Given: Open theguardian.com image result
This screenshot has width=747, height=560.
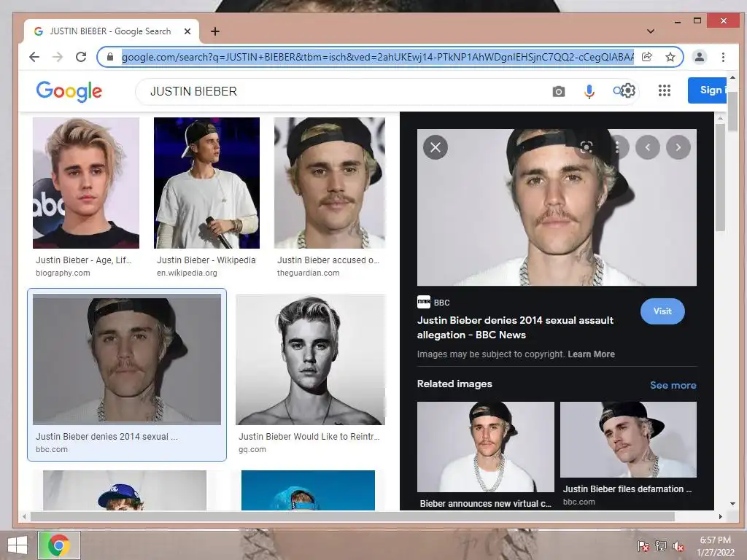Looking at the screenshot, I should [330, 183].
